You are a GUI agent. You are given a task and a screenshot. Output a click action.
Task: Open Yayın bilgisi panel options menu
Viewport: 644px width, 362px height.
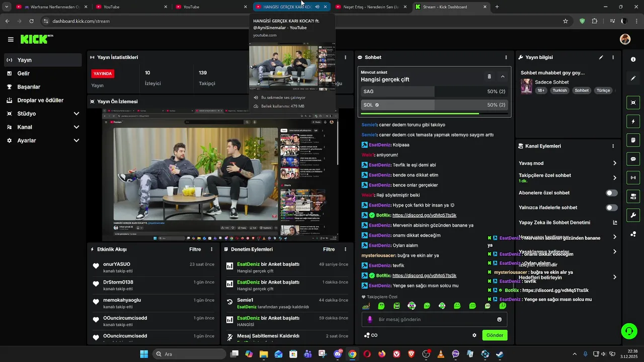[x=613, y=57]
